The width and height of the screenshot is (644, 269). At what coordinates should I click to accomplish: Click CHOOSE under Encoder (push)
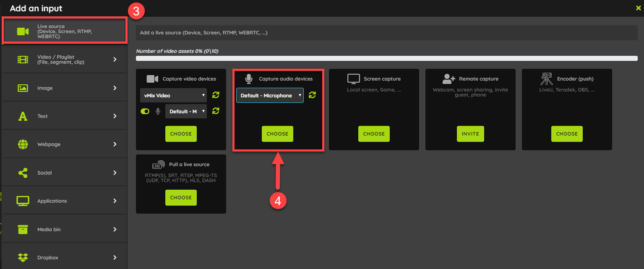pyautogui.click(x=567, y=134)
